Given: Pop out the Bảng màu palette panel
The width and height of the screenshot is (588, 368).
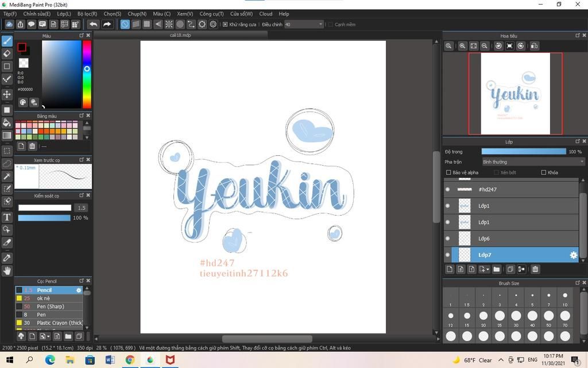Looking at the screenshot, I should [x=82, y=116].
